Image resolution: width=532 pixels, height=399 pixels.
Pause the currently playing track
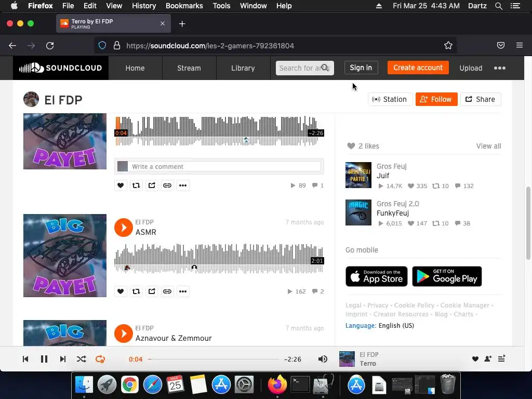tap(44, 359)
